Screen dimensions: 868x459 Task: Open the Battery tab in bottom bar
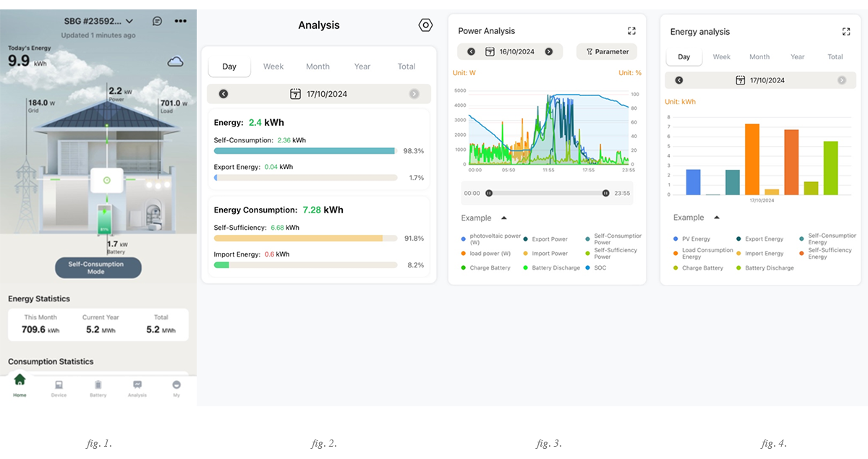98,388
